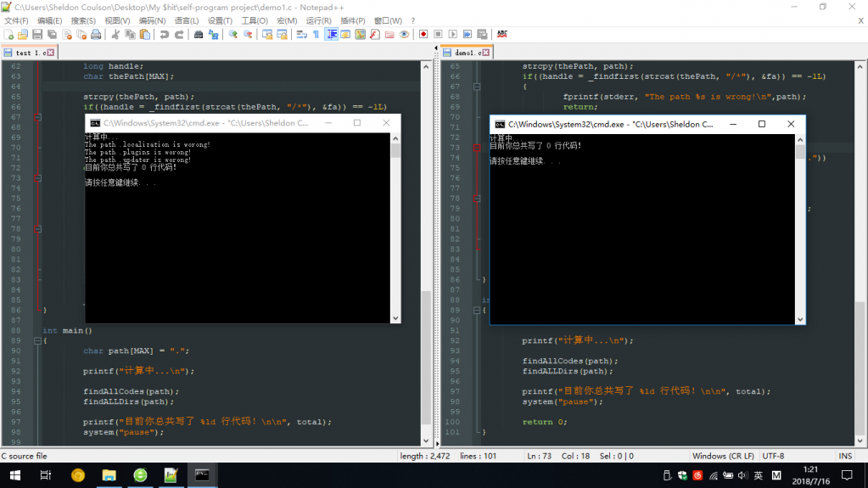Collapse fold marker at line 89, right pane
Image resolution: width=868 pixels, height=488 pixels.
pyautogui.click(x=477, y=310)
